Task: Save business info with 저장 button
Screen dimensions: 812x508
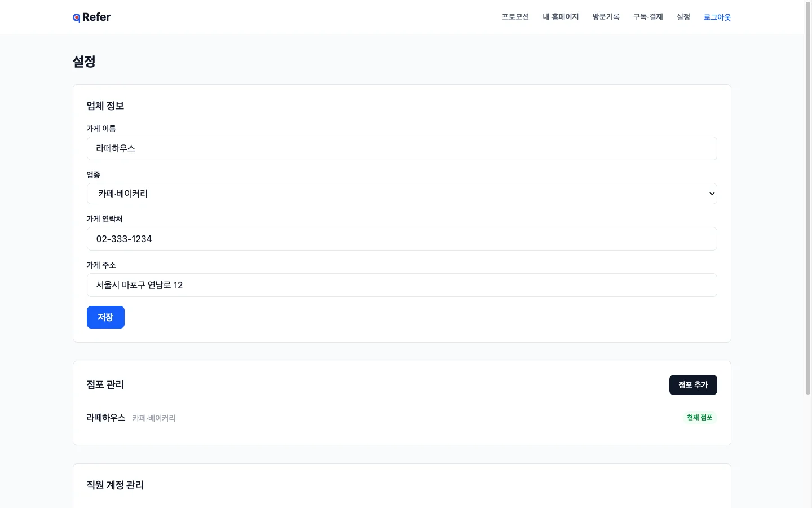Action: pyautogui.click(x=105, y=317)
